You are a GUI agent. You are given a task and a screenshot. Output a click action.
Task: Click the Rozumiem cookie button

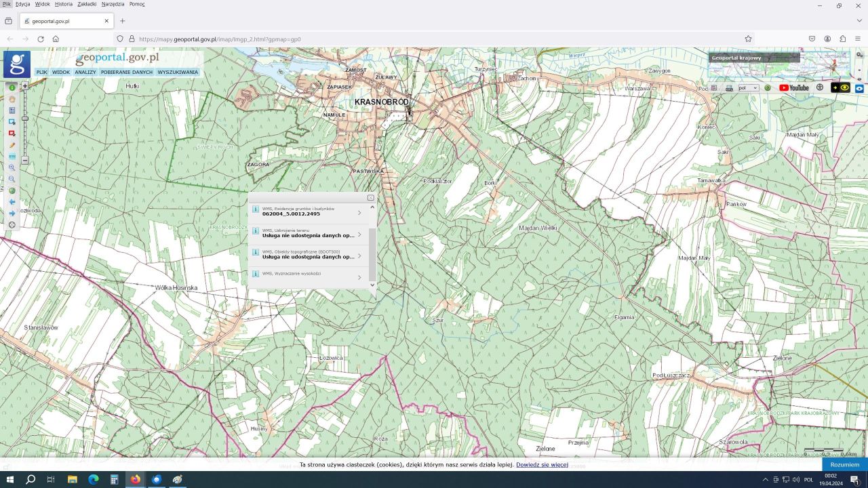click(x=844, y=465)
